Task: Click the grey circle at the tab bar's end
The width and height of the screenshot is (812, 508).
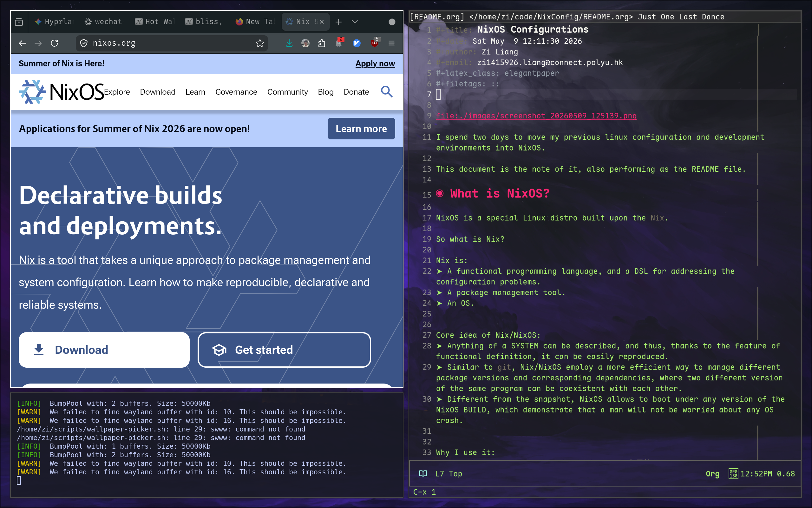Action: [392, 22]
